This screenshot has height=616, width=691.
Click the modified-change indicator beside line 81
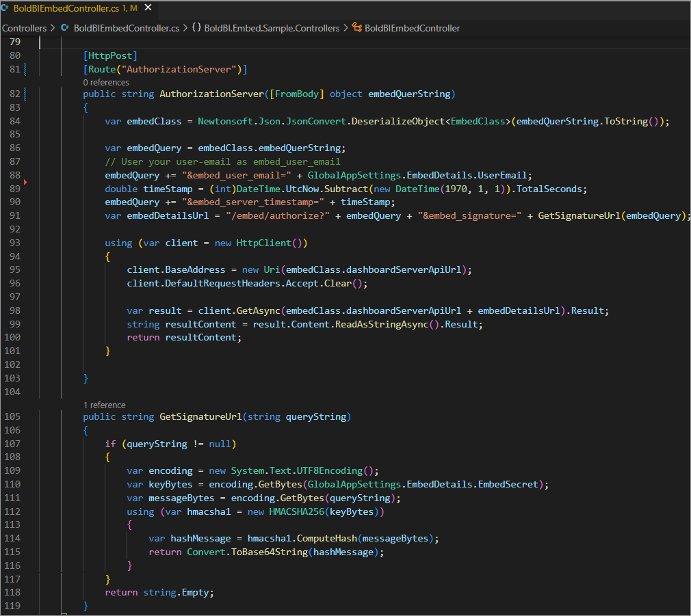25,68
